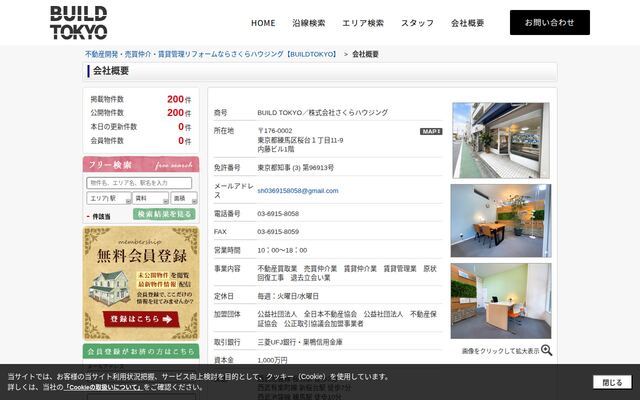
Task: Click the FAX number 03-6915-8059
Action: click(x=278, y=231)
